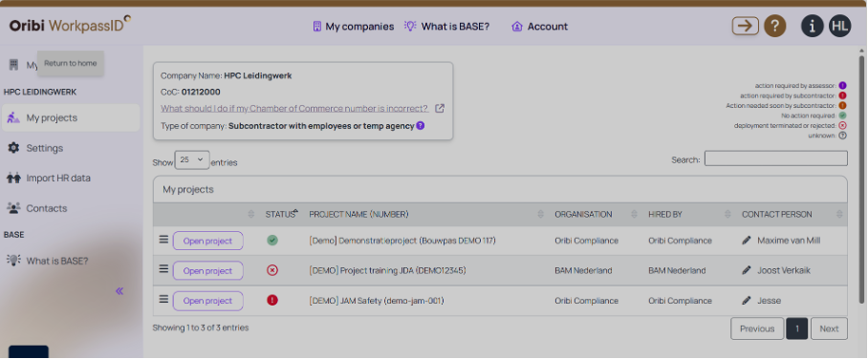Image resolution: width=868 pixels, height=359 pixels.
Task: Click the log out arrow icon
Action: [x=745, y=26]
